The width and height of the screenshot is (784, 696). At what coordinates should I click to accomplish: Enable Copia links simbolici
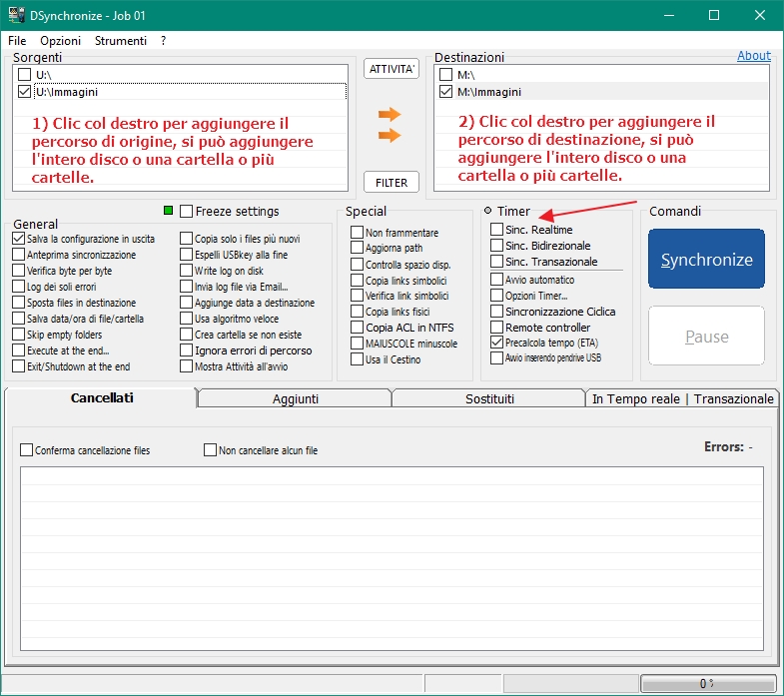[357, 280]
